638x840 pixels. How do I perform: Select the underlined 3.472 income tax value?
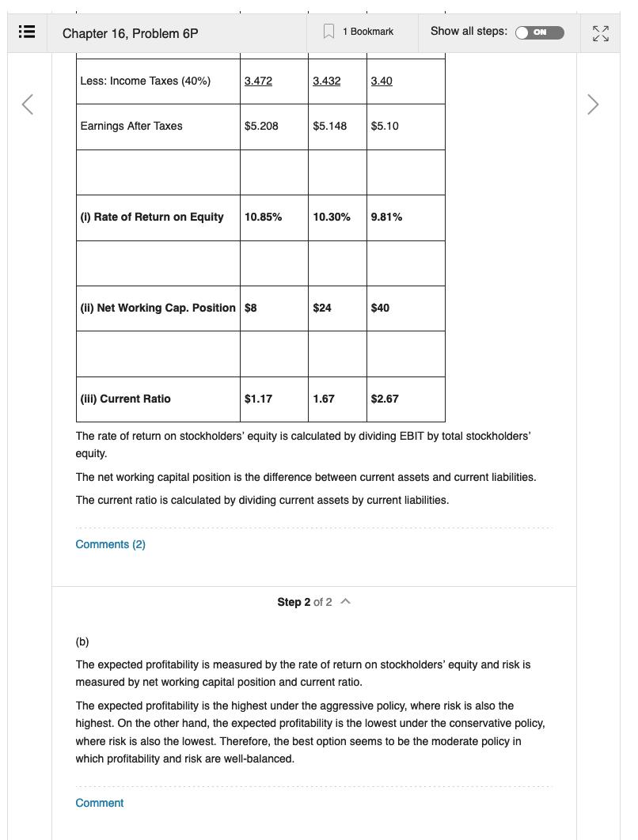click(x=258, y=80)
